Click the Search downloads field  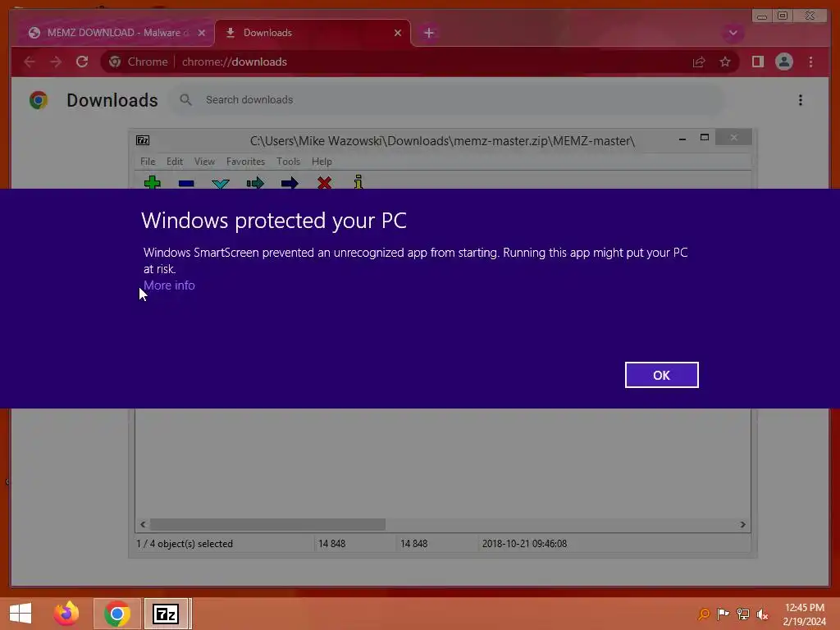447,99
